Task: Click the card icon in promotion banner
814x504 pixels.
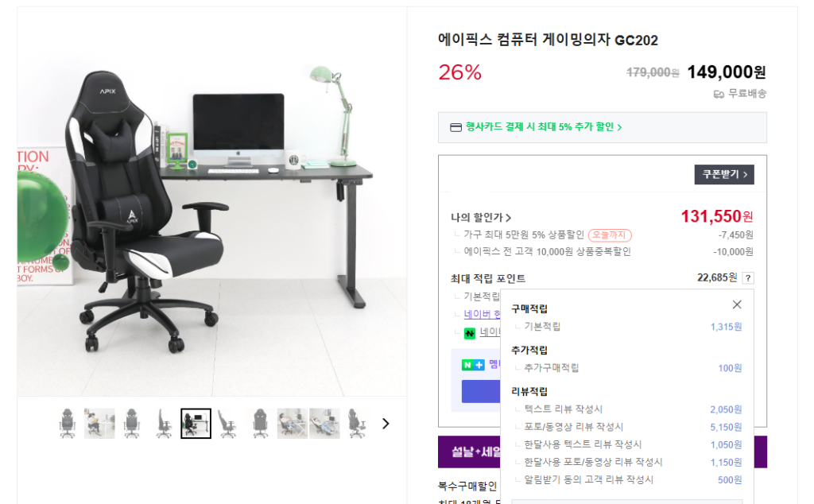Action: coord(455,127)
